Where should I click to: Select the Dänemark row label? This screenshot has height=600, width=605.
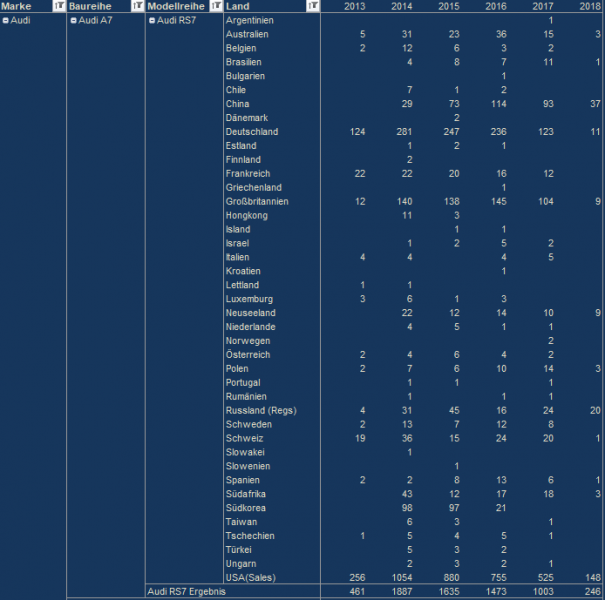point(247,118)
